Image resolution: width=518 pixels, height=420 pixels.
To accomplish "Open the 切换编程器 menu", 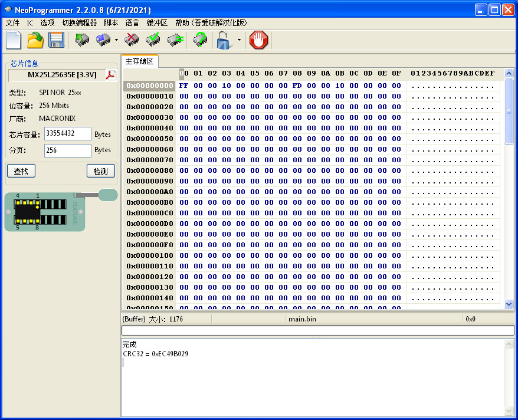I will pyautogui.click(x=79, y=23).
